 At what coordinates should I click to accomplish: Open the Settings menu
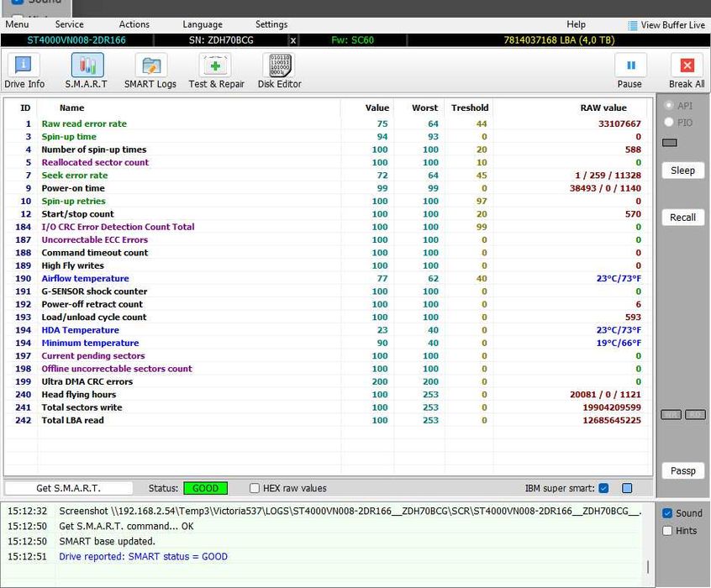(x=271, y=24)
